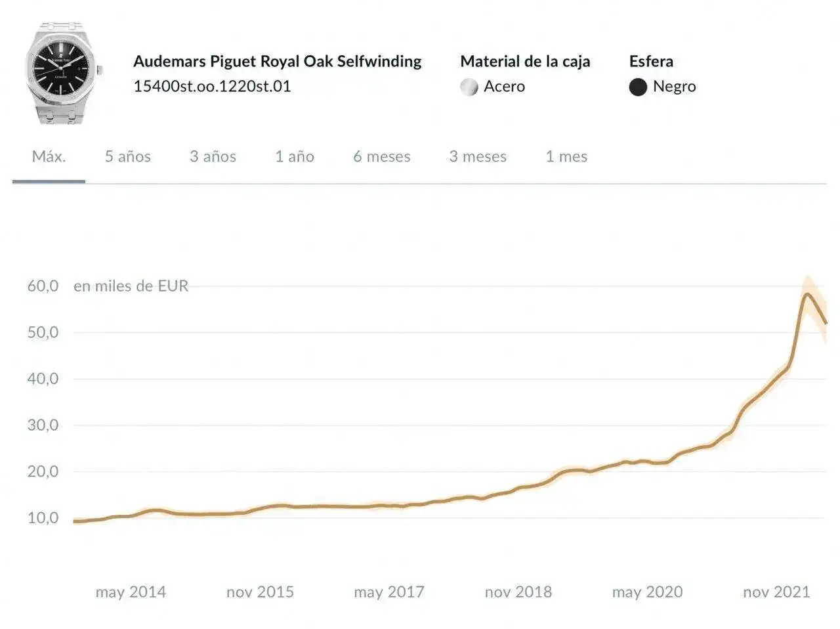Click the black Negro dial swatch

638,87
